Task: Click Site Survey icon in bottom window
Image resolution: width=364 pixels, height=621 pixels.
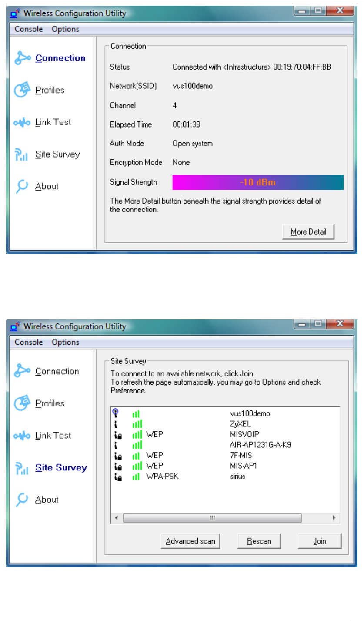Action: 21,468
